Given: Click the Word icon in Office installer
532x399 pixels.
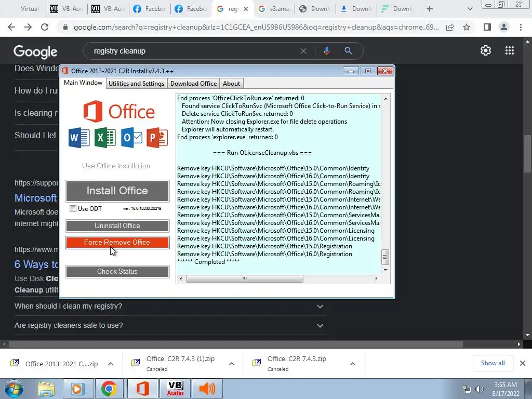Looking at the screenshot, I should [x=79, y=137].
